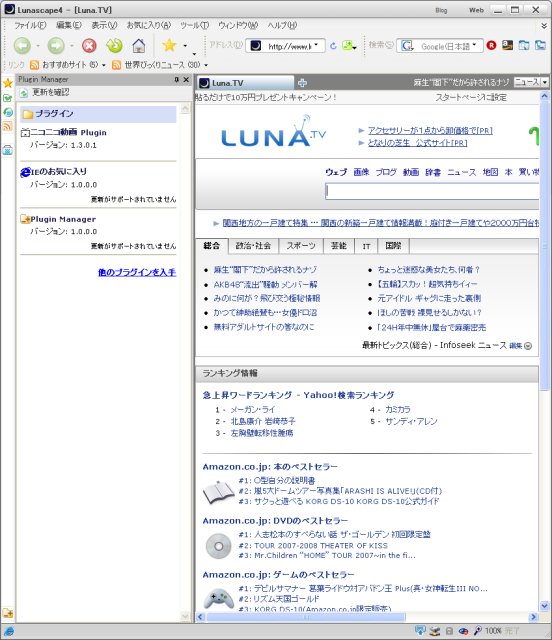552x640 pixels.
Task: Open the AKB48 流出 news headline link
Action: click(265, 284)
